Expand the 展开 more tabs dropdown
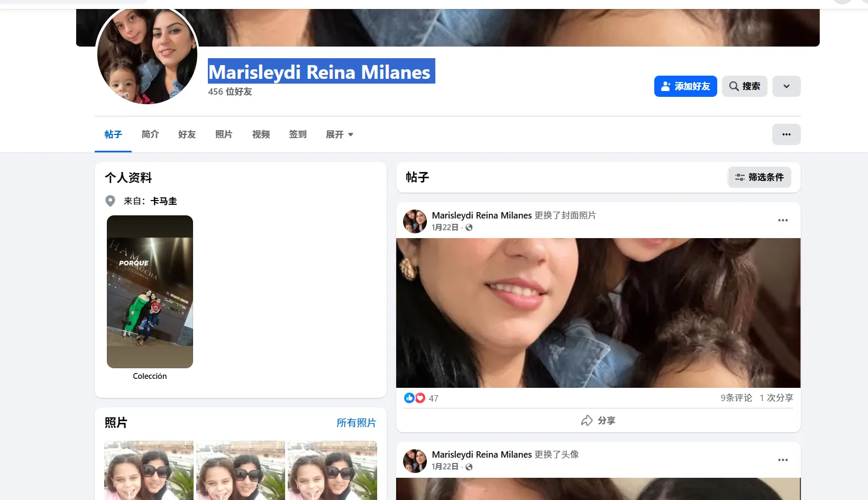The width and height of the screenshot is (868, 500). (340, 134)
